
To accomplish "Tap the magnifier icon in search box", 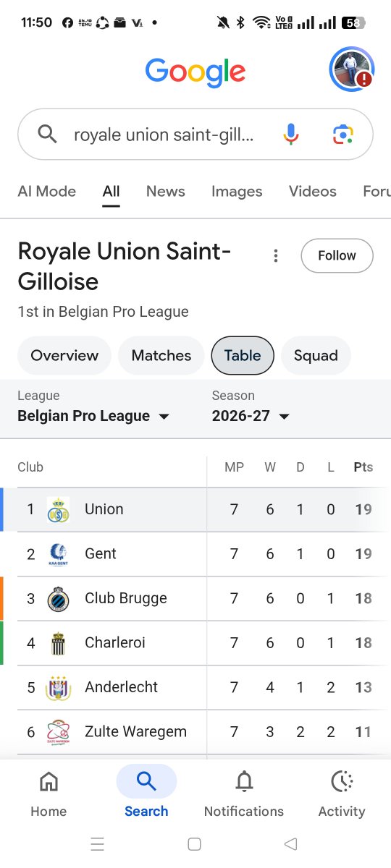I will (x=47, y=134).
